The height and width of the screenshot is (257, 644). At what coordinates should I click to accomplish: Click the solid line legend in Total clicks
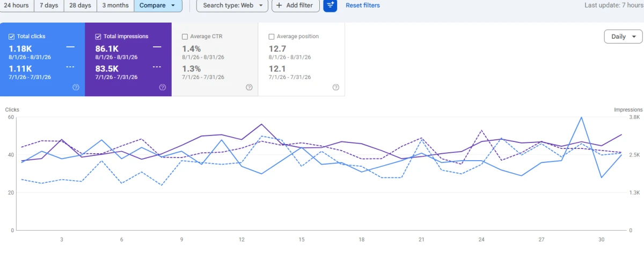pyautogui.click(x=70, y=47)
